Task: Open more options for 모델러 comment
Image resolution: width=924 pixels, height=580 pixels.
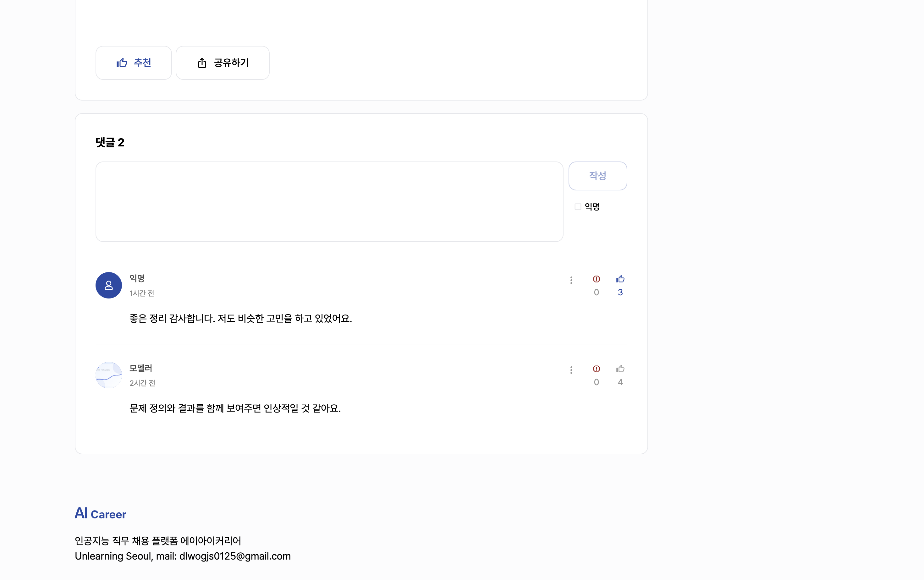Action: coord(571,370)
